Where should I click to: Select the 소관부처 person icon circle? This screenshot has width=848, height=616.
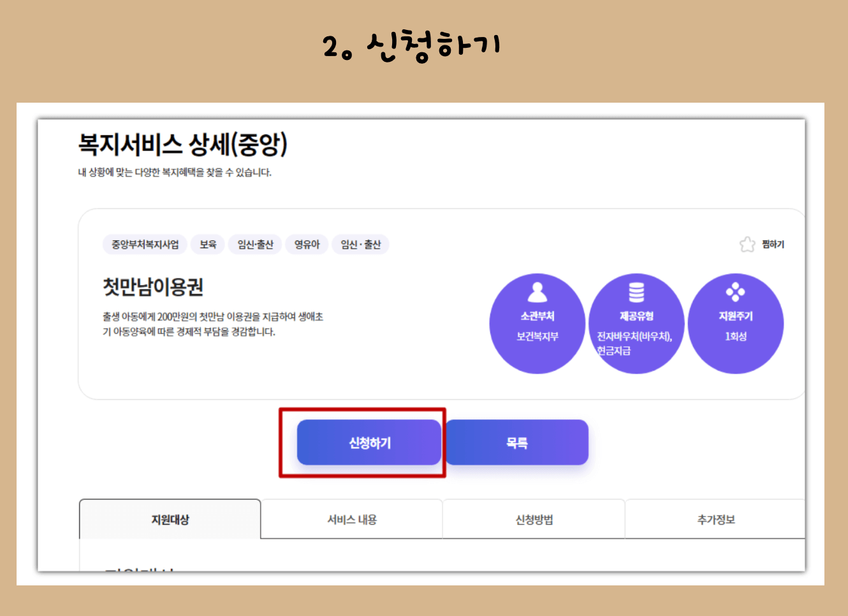point(537,323)
